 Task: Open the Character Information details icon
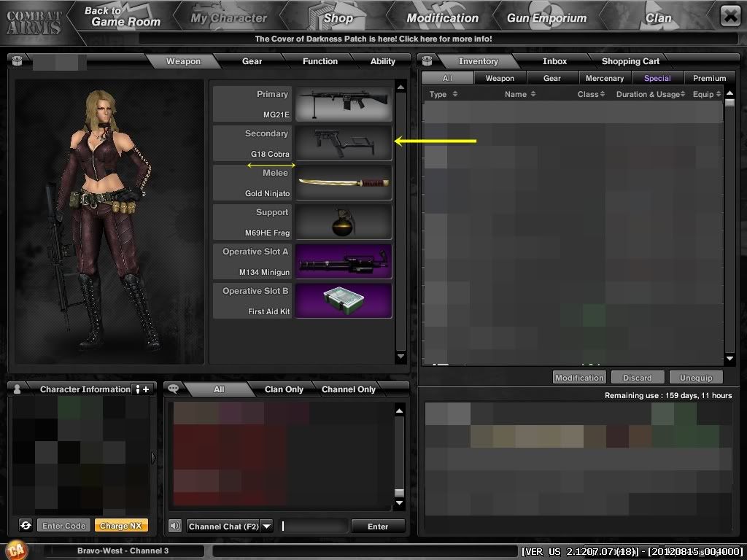coord(141,389)
